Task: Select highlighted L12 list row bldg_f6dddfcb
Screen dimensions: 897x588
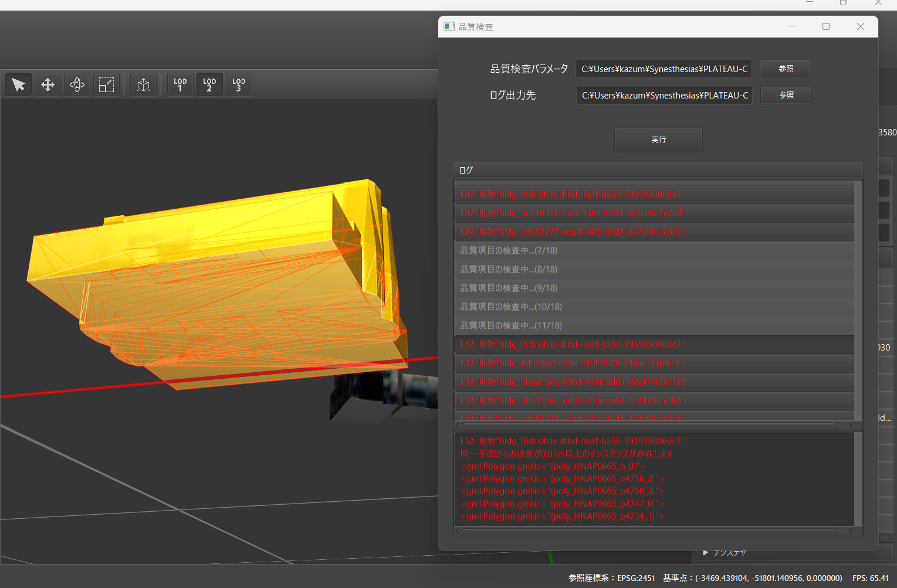Action: tap(654, 345)
